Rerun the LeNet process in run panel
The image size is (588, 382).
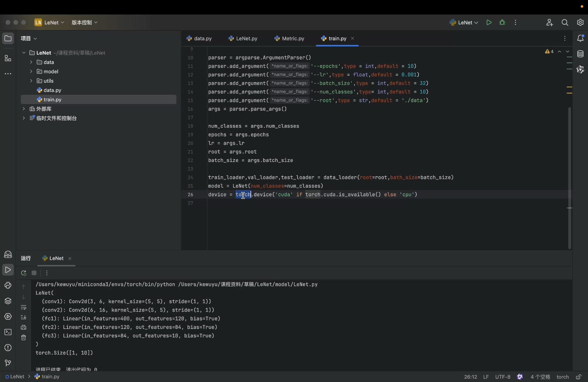(x=24, y=273)
